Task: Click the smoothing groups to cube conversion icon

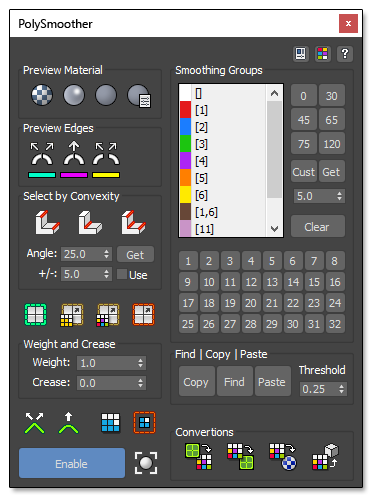Action: [325, 456]
